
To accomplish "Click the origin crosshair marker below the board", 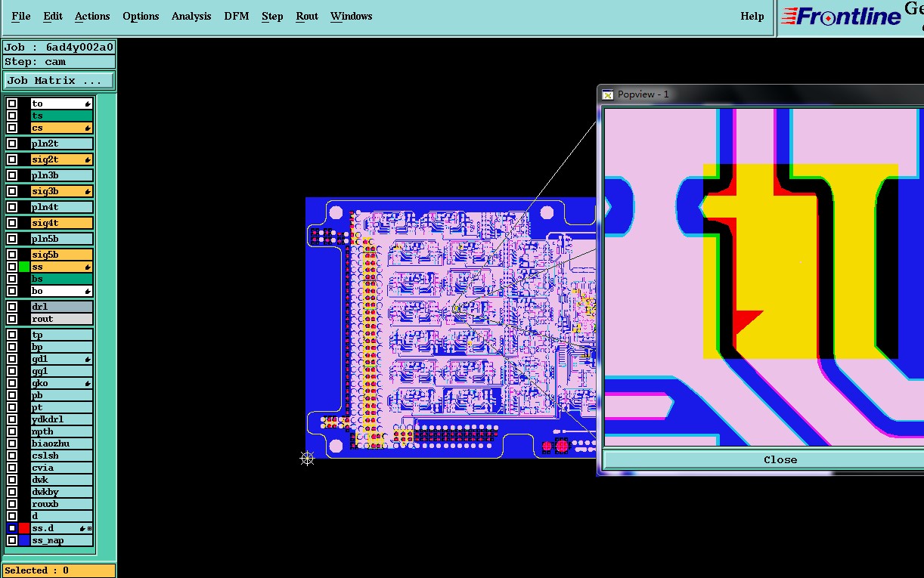I will (x=307, y=457).
